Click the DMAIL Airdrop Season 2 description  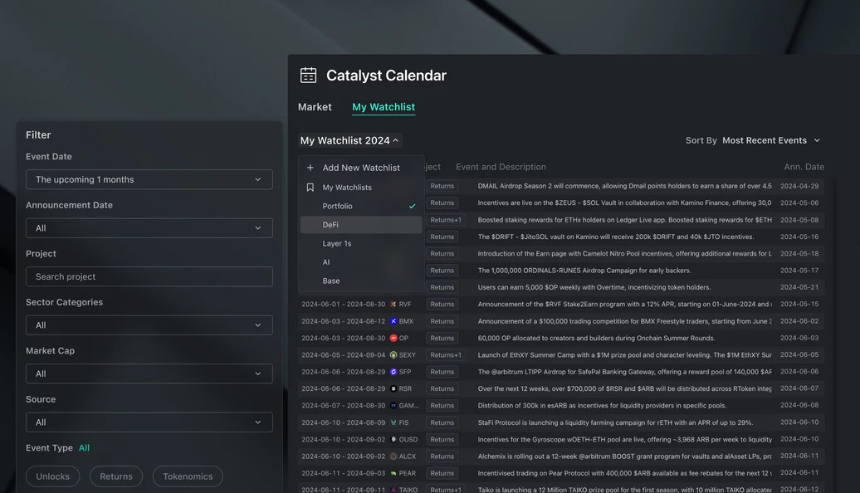(624, 186)
